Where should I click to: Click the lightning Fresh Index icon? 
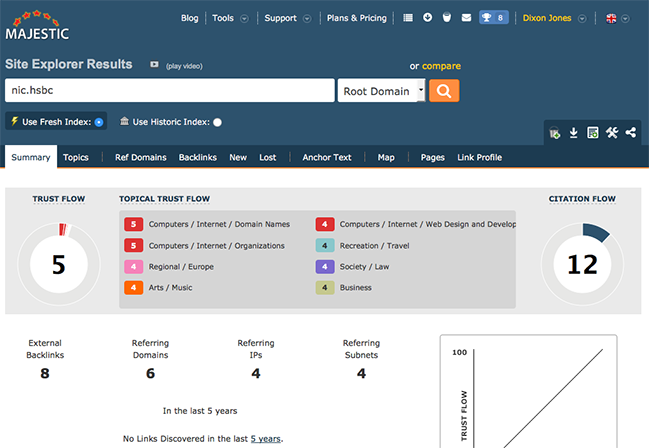point(14,121)
